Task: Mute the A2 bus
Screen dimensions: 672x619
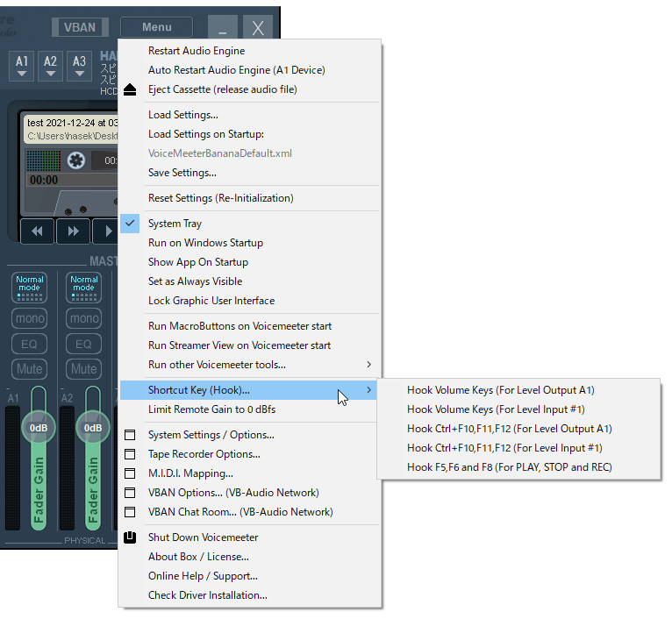Action: (83, 369)
